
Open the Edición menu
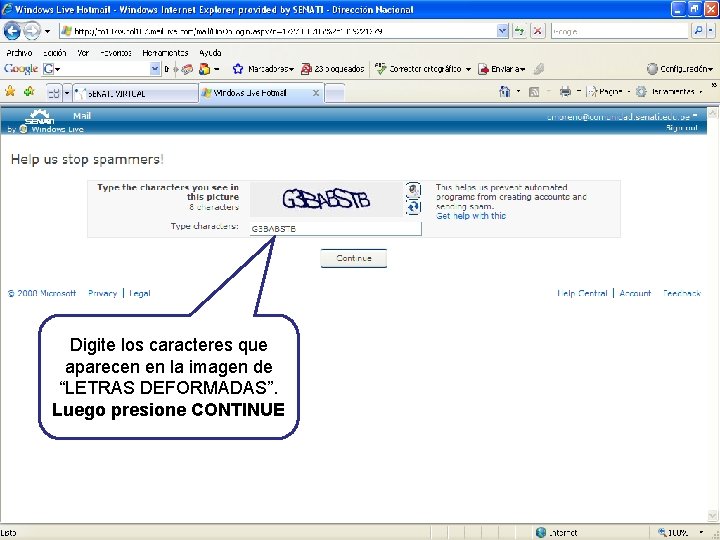coord(55,53)
